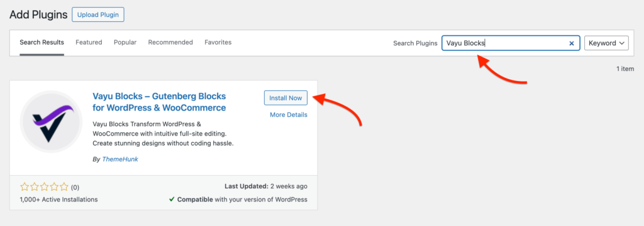
Task: Click the Compatible checkmark icon
Action: pos(172,200)
